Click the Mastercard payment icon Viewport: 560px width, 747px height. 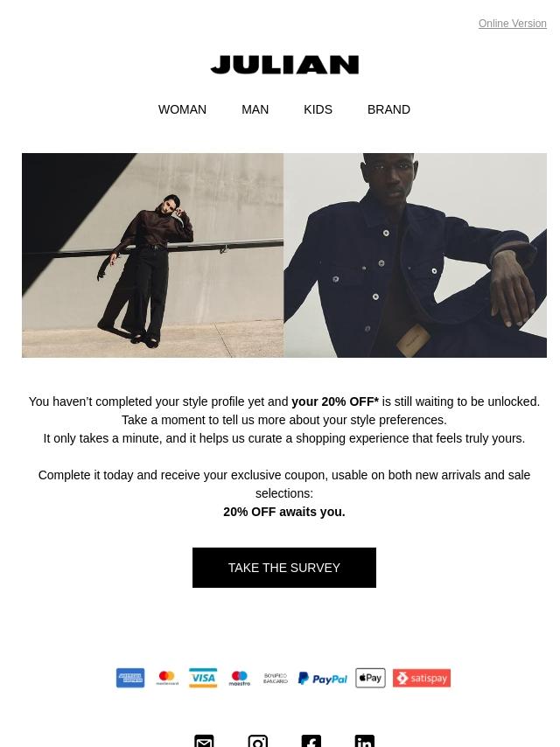point(167,677)
